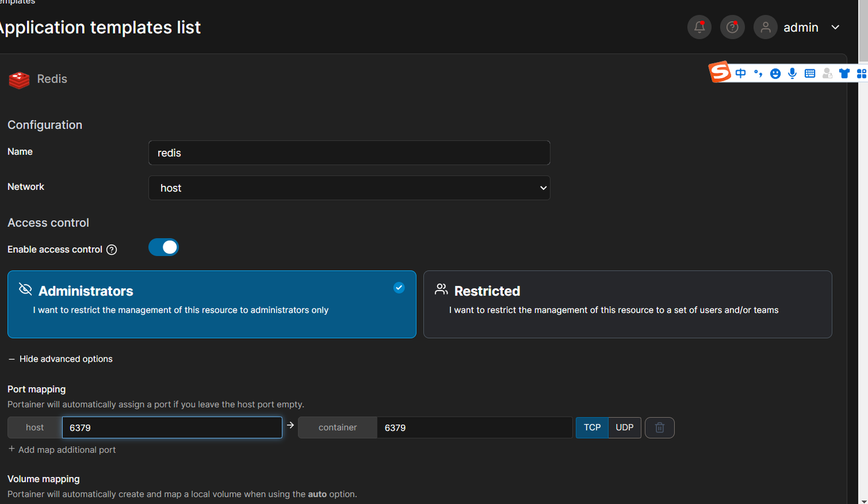Select the Administrators access option
The height and width of the screenshot is (504, 868).
[x=212, y=304]
